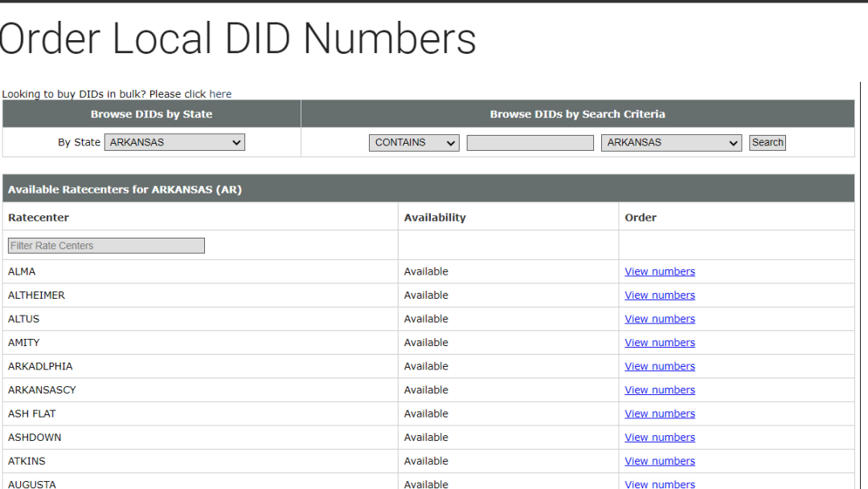Click the bulk DIDs 'here' link
This screenshot has width=868, height=489.
220,94
